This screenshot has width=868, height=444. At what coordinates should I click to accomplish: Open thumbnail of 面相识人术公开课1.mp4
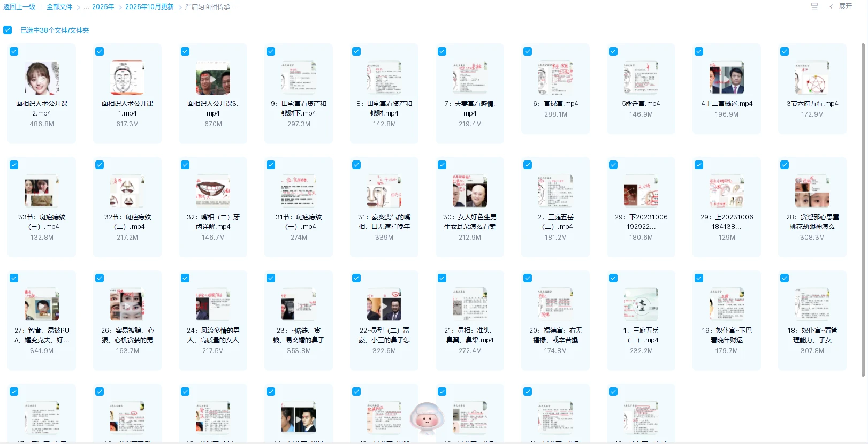click(127, 78)
